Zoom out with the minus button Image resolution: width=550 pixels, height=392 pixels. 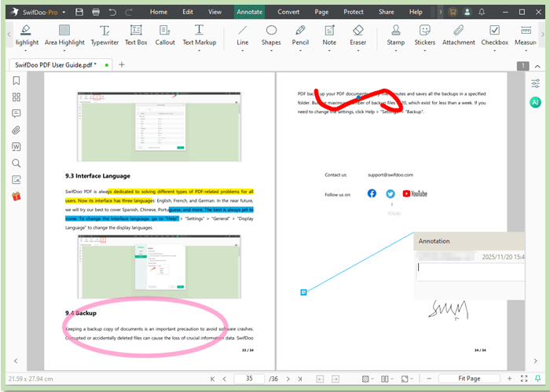click(429, 379)
